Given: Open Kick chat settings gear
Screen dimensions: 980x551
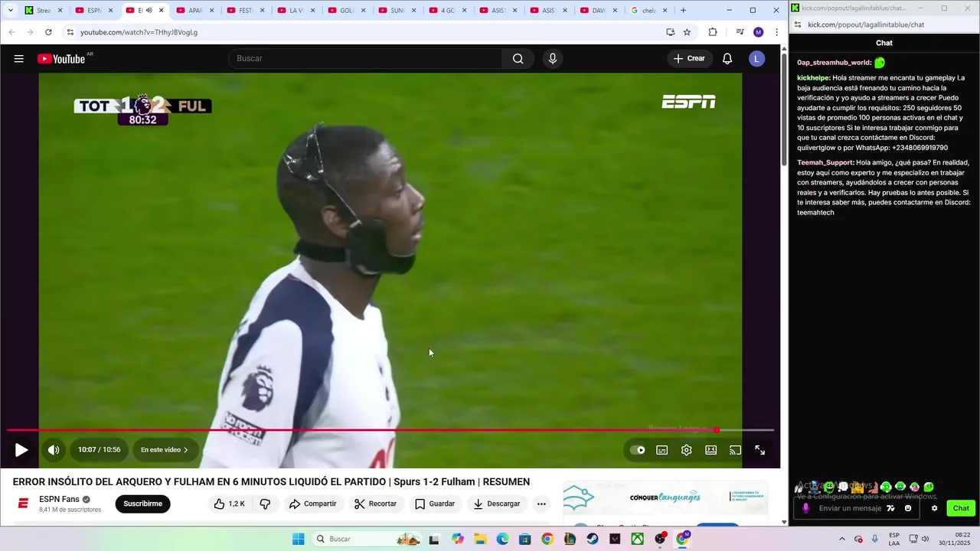Looking at the screenshot, I should [x=934, y=508].
